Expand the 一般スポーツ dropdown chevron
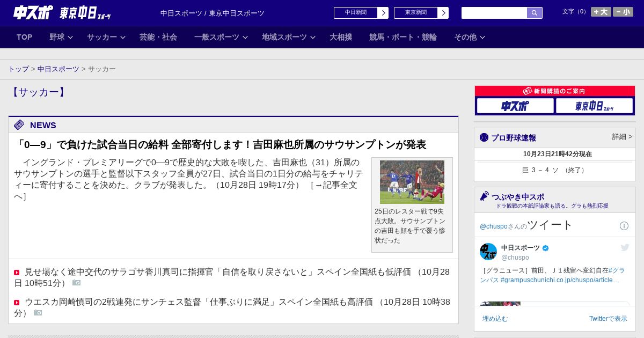 tap(245, 38)
